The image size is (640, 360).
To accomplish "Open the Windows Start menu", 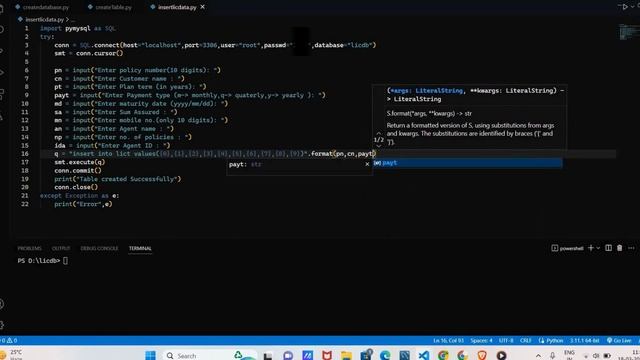I will (x=151, y=355).
